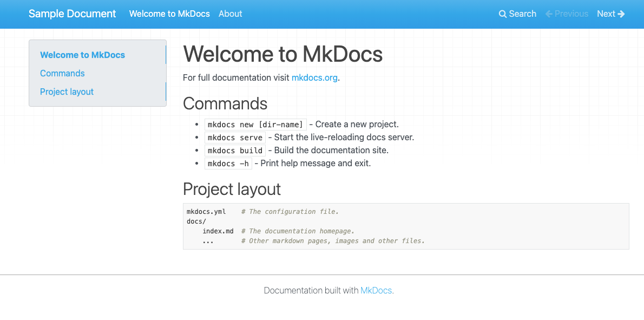Click 'Create a new project.' text
This screenshot has height=320, width=644.
click(x=357, y=124)
